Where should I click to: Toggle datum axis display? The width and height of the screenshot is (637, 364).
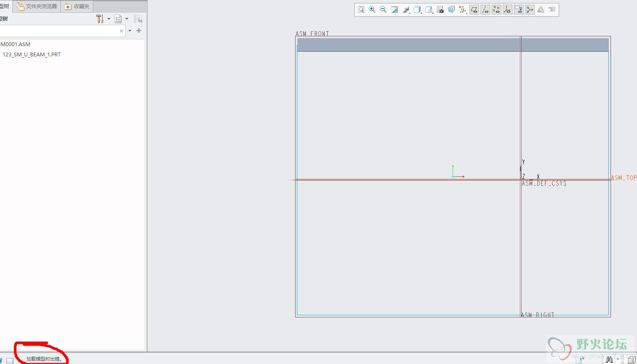[485, 10]
